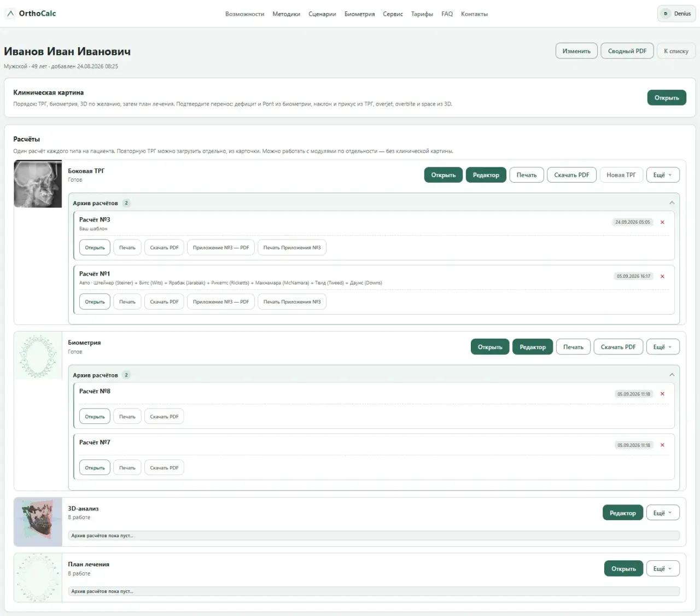
Task: Open Ещё dropdown in План лечения row
Action: pos(663,569)
